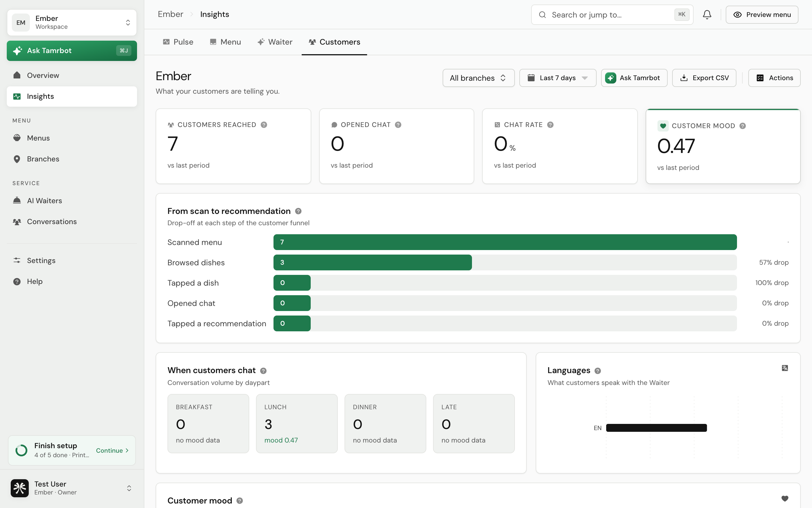
Task: Open Insights in the sidebar
Action: (72, 97)
